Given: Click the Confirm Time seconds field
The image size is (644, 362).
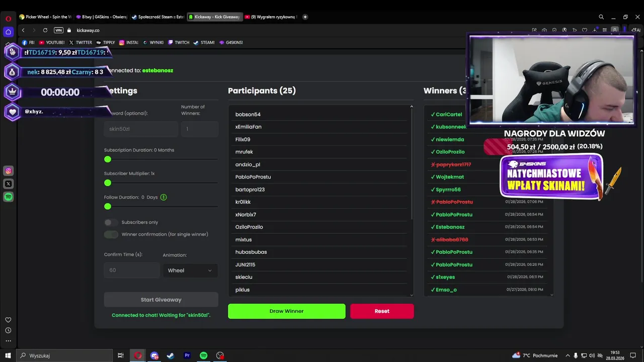Looking at the screenshot, I should click(132, 270).
